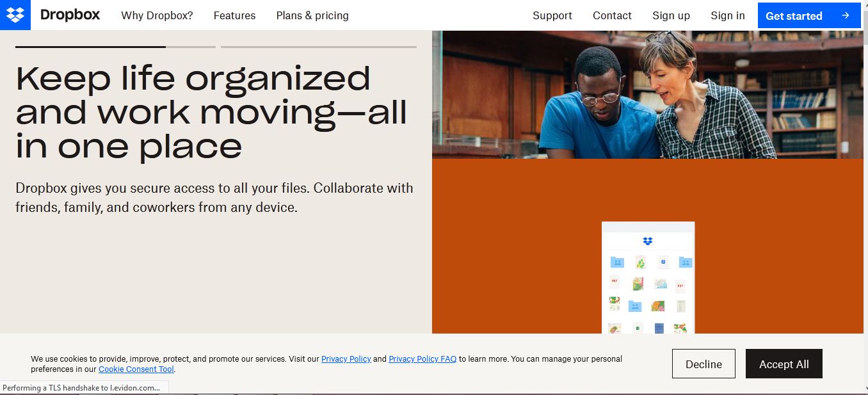The height and width of the screenshot is (395, 868).
Task: Click the Dropbox file grid mockup
Action: [x=648, y=278]
